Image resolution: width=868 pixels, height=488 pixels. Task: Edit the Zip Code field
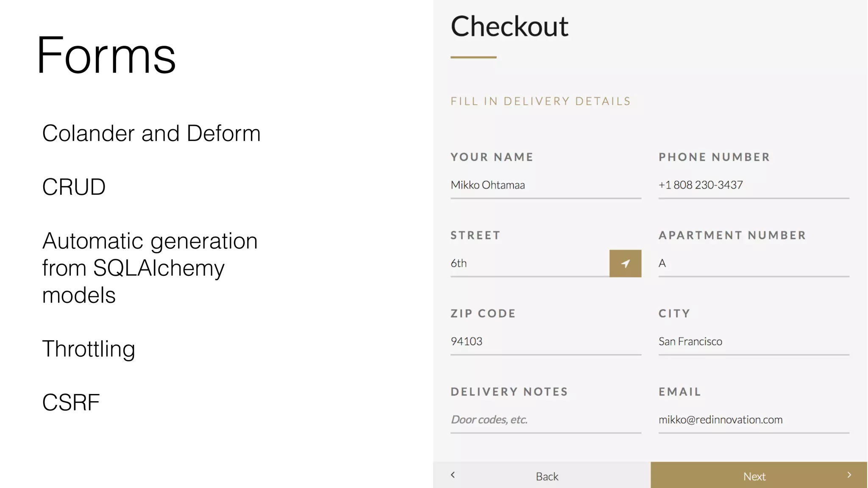(x=545, y=341)
